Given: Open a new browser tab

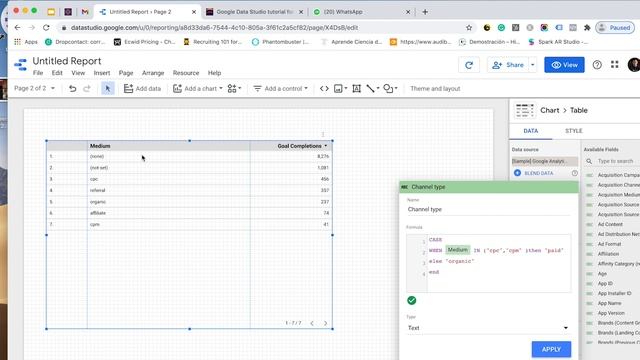Looking at the screenshot, I should click(425, 12).
